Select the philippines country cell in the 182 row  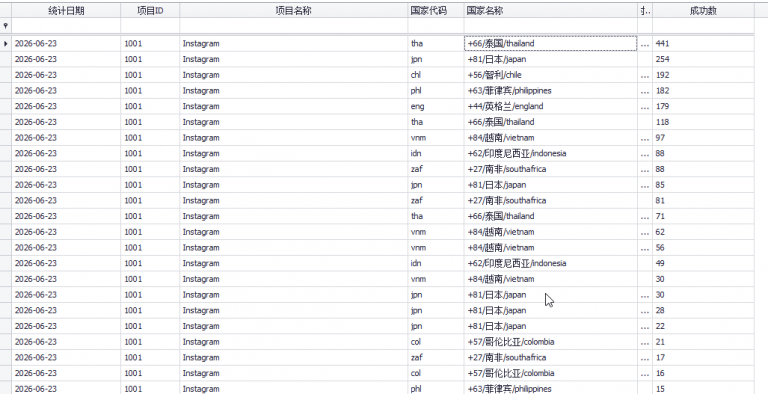pos(551,91)
